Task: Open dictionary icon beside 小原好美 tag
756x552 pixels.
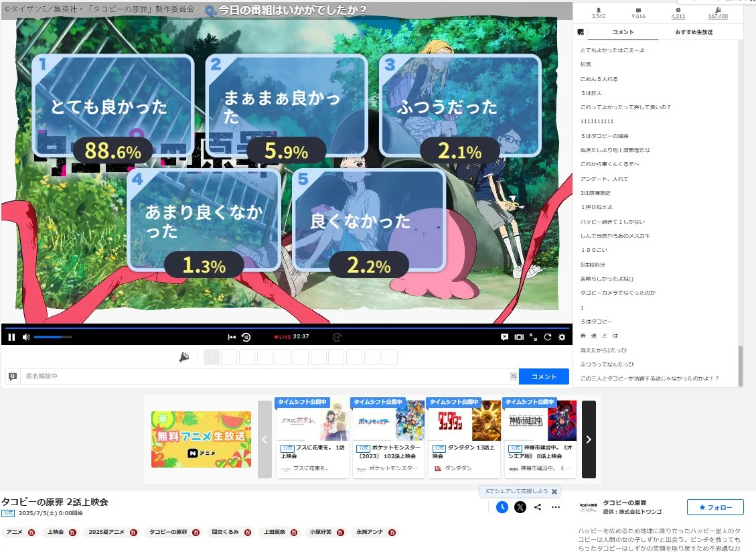Action: click(x=340, y=532)
